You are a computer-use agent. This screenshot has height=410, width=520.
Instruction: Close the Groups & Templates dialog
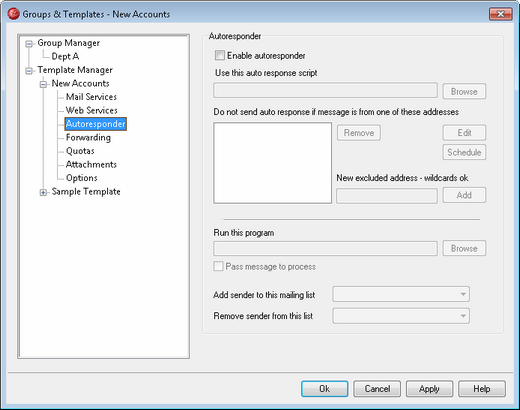(500, 14)
